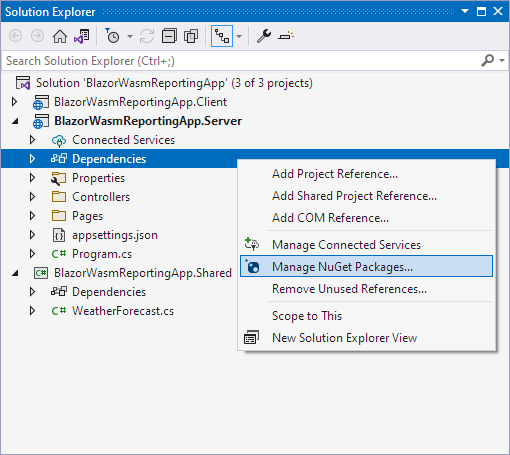This screenshot has width=510, height=455.
Task: Click the Preview Selected Items icon
Action: coord(286,35)
